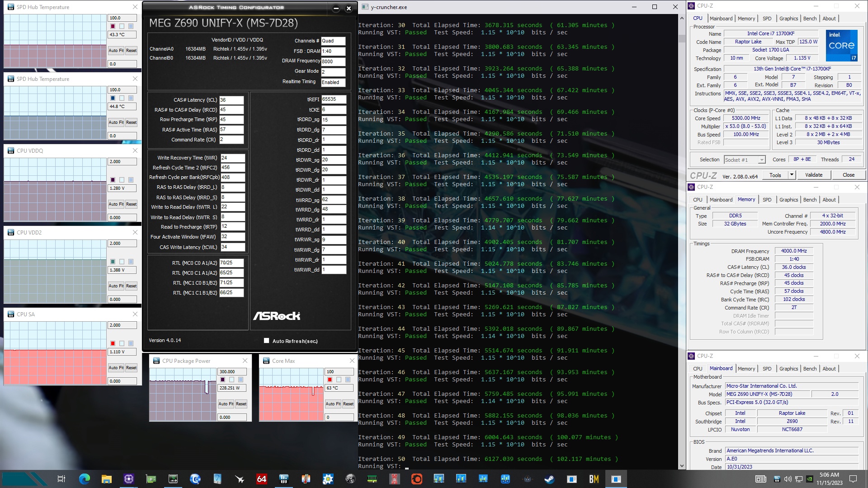Toggle first color box in CPU SA panel
The image size is (868, 488).
click(x=113, y=343)
